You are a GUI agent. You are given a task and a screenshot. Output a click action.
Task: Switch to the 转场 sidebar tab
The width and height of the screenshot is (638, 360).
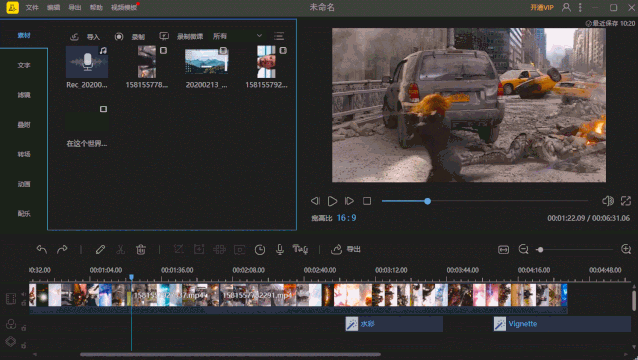(x=24, y=154)
